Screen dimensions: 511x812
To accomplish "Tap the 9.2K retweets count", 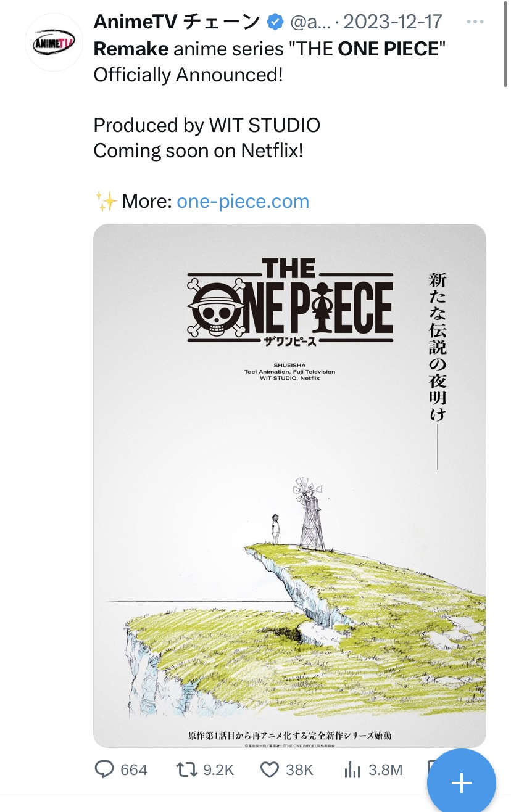I will (217, 769).
